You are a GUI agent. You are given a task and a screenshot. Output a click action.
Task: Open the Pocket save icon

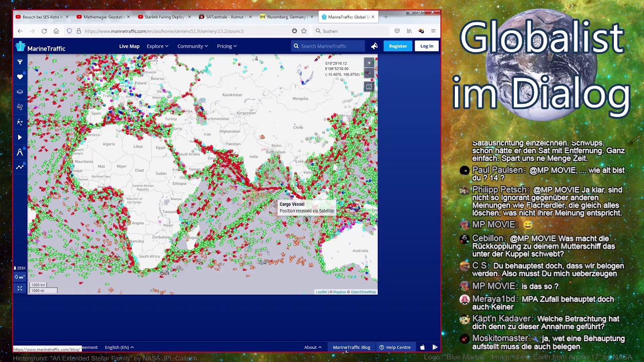pyautogui.click(x=397, y=31)
